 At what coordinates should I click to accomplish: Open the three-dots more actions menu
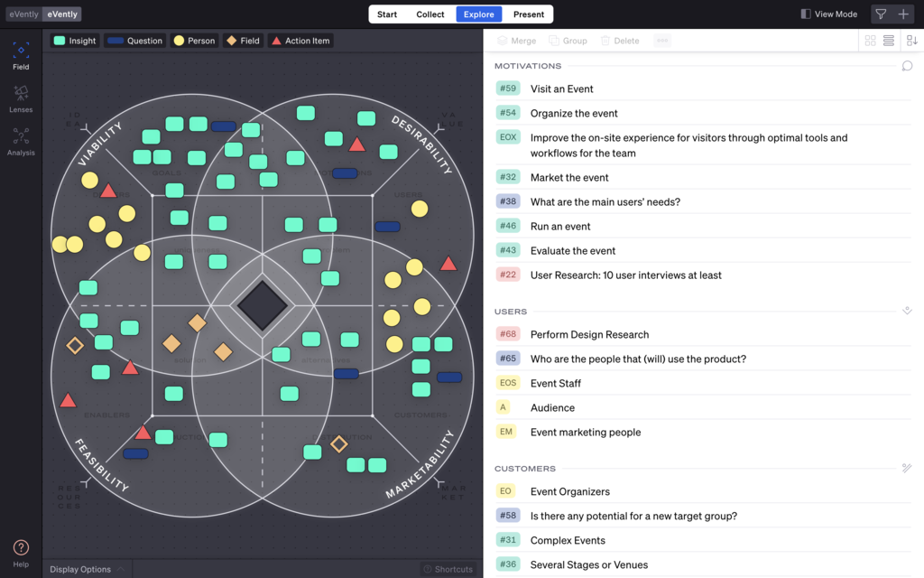pyautogui.click(x=662, y=41)
